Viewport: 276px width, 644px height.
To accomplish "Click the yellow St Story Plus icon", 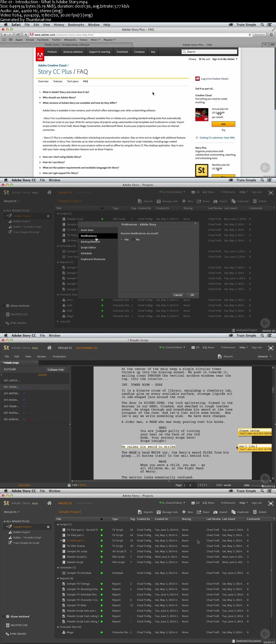I will tap(202, 170).
